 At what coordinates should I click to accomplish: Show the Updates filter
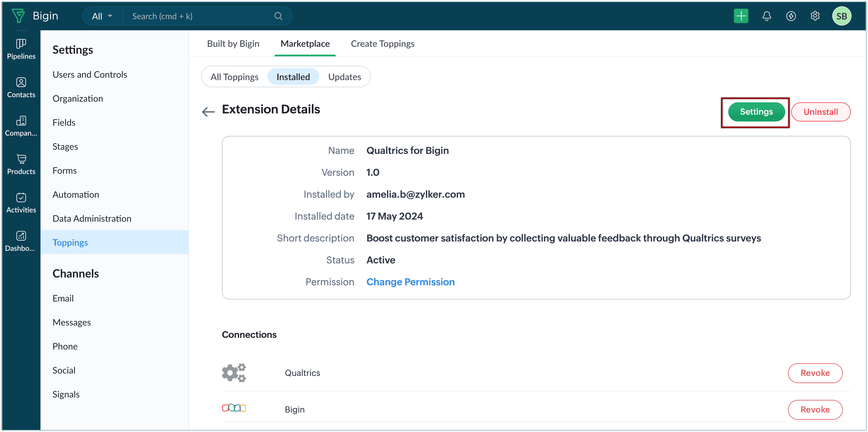pos(344,77)
